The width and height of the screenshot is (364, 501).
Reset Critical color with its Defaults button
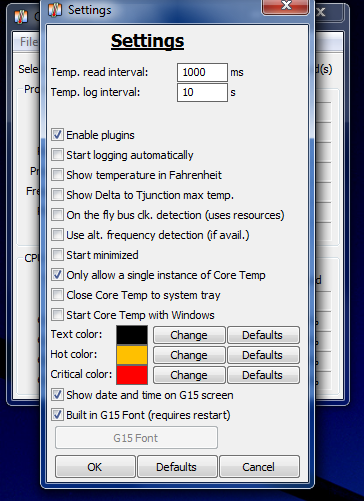pyautogui.click(x=263, y=375)
